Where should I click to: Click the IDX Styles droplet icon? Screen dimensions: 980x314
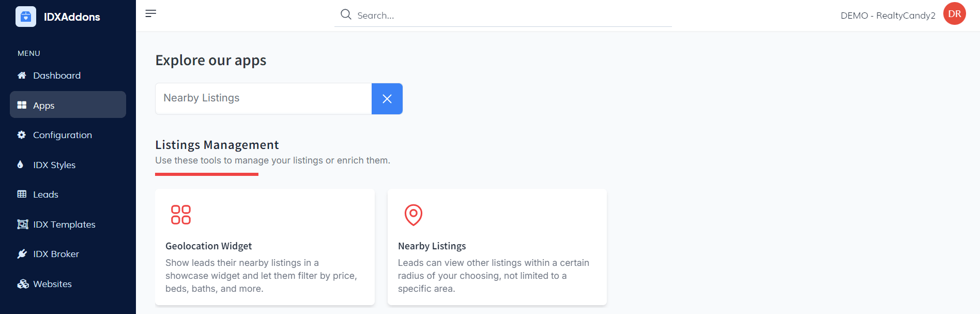pos(21,165)
